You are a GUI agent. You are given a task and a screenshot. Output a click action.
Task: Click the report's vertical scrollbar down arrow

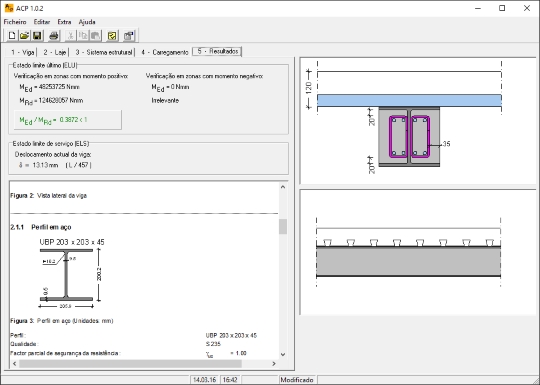(x=283, y=354)
